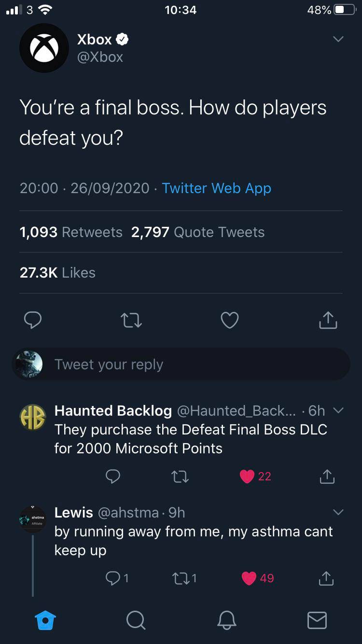Retweet Haunted Backlog's reply
The height and width of the screenshot is (644, 362).
click(181, 476)
